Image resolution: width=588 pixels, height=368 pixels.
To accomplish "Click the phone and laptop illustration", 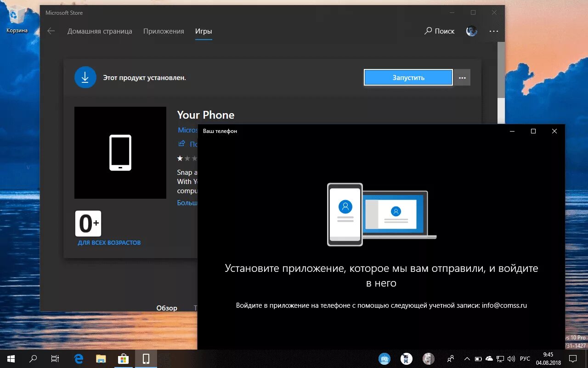I will (382, 214).
